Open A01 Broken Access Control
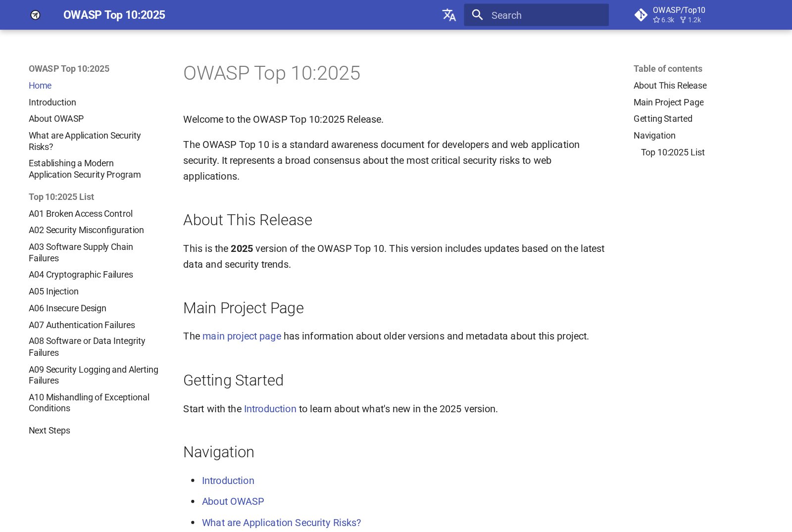Viewport: 792px width, 532px height. coord(81,214)
